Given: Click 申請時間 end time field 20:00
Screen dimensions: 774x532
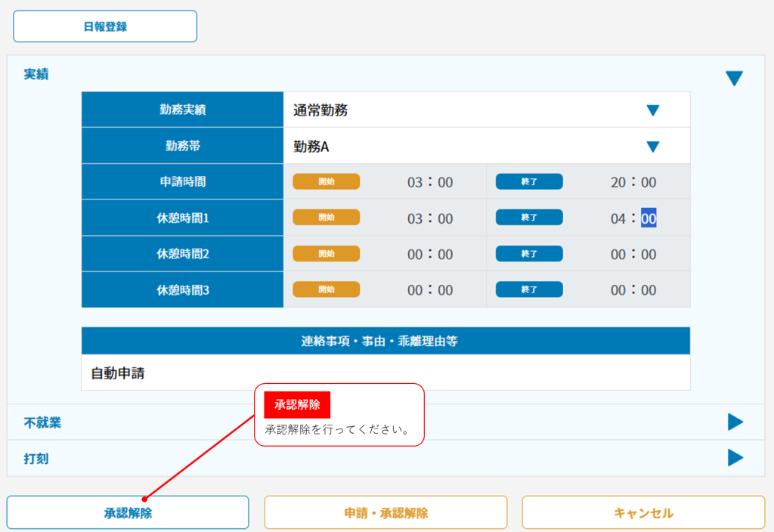Looking at the screenshot, I should pos(633,182).
